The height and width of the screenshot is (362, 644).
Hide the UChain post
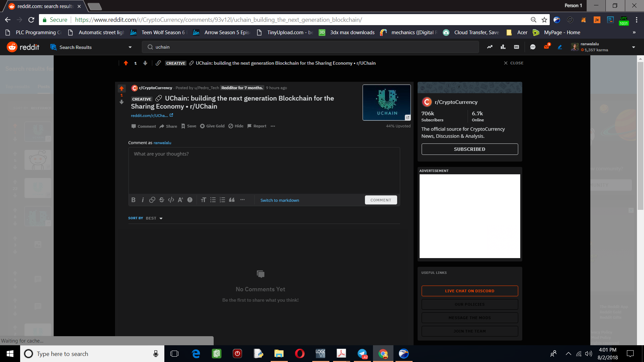coord(236,126)
